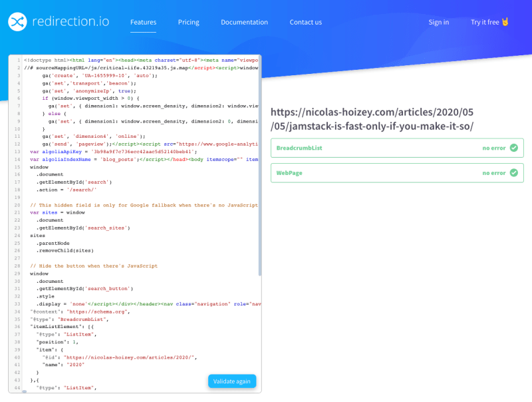Image resolution: width=532 pixels, height=402 pixels.
Task: Select Contact us in navigation
Action: pos(306,22)
